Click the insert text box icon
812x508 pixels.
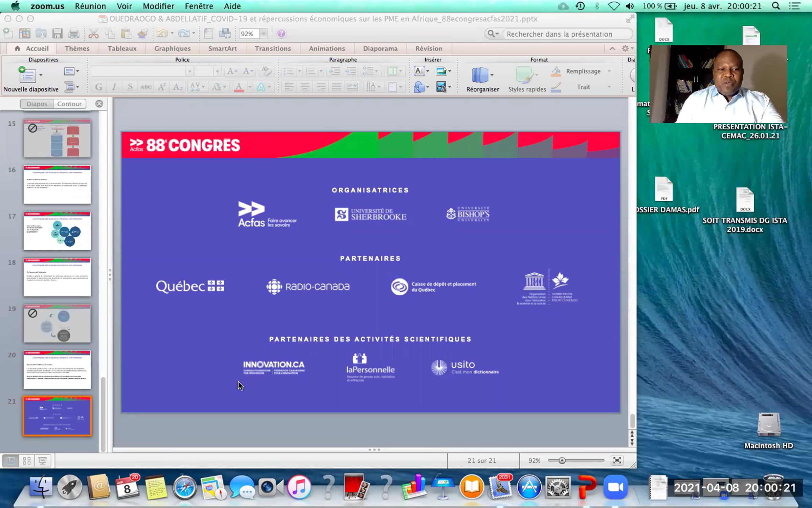[x=419, y=71]
